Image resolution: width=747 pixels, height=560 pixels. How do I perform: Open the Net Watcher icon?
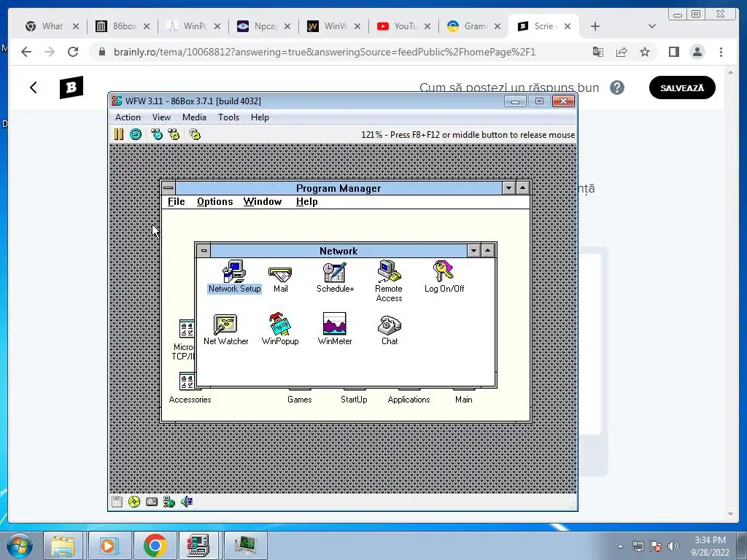225,330
